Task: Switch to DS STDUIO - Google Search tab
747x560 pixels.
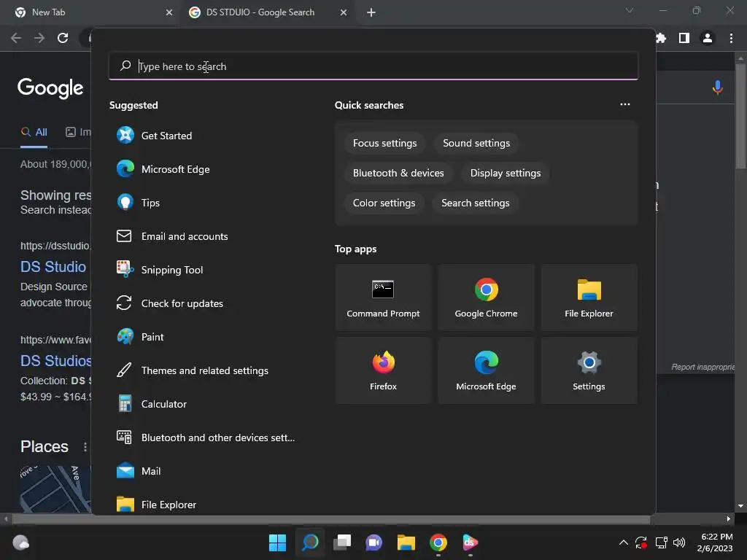Action: [x=267, y=12]
